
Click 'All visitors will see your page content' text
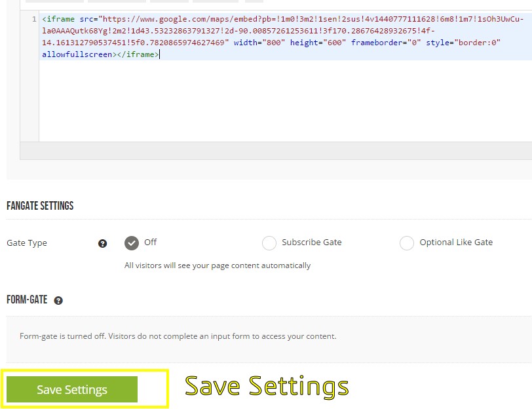[x=218, y=265]
